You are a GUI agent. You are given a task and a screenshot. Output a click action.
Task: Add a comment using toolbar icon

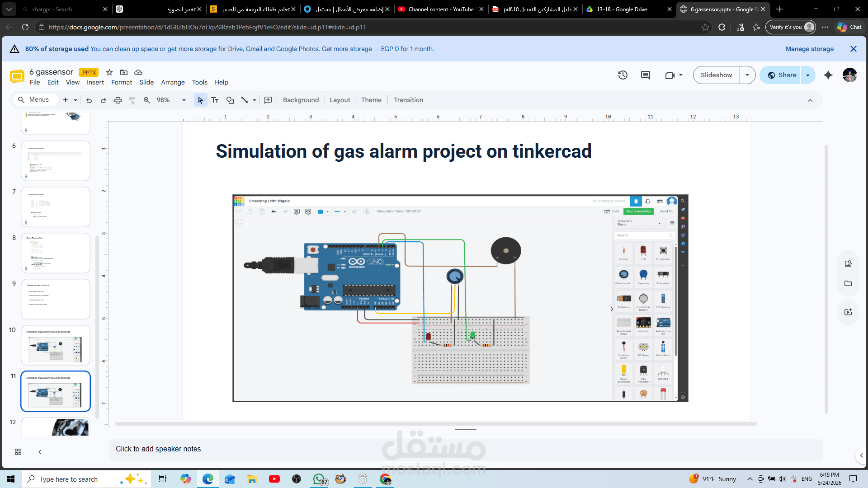coord(268,100)
